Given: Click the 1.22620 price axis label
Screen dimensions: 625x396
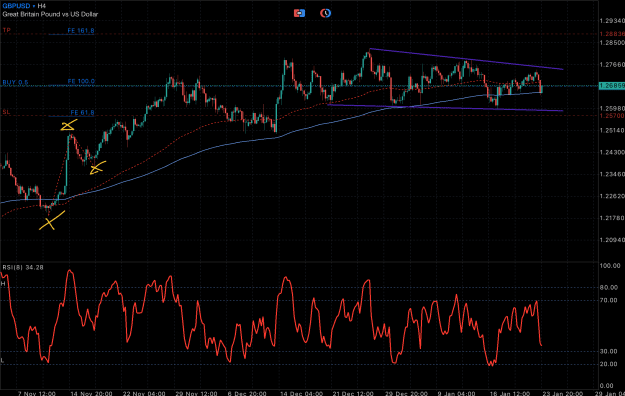Looking at the screenshot, I should point(612,196).
